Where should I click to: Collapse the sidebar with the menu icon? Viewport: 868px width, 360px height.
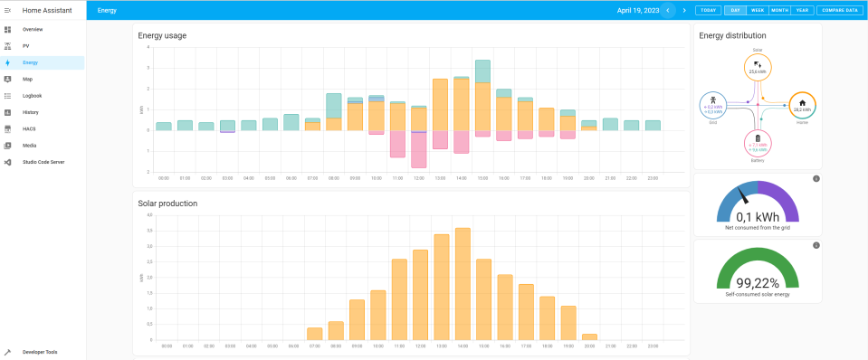click(x=8, y=11)
